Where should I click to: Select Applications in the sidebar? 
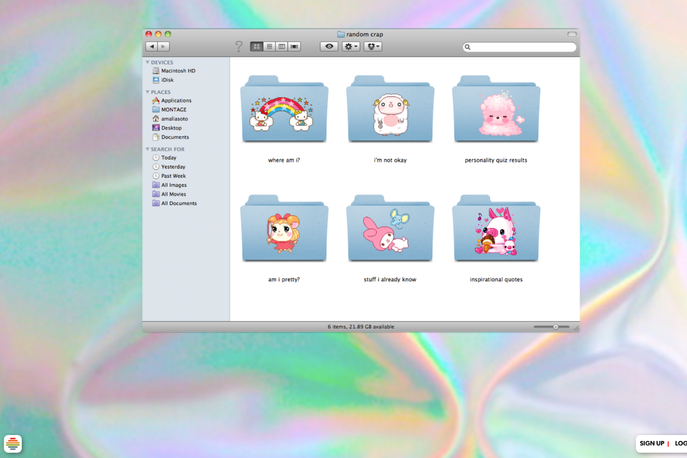click(175, 101)
